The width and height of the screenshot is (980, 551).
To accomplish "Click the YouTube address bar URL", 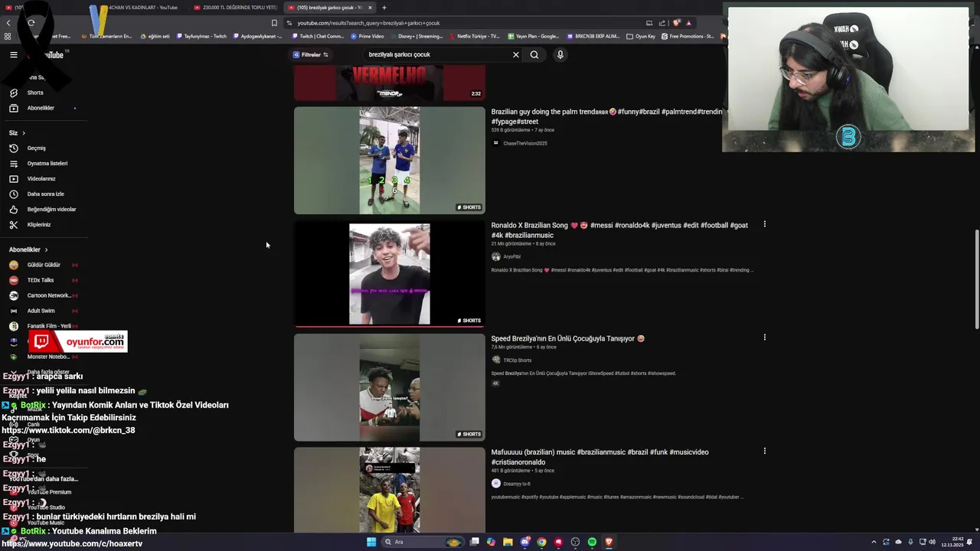I will click(x=368, y=23).
